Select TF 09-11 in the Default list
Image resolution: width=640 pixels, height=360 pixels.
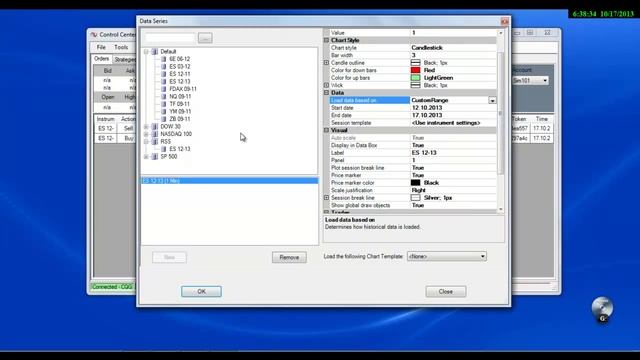[x=180, y=104]
